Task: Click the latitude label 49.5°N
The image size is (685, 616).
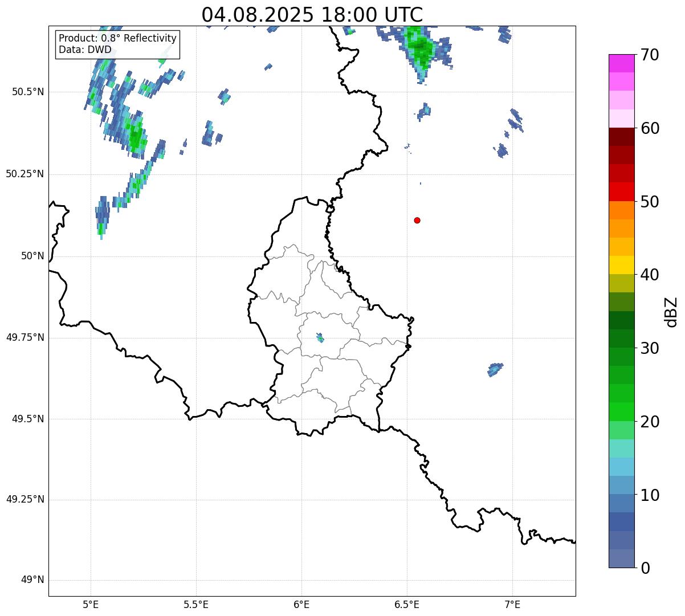Action: tap(28, 419)
